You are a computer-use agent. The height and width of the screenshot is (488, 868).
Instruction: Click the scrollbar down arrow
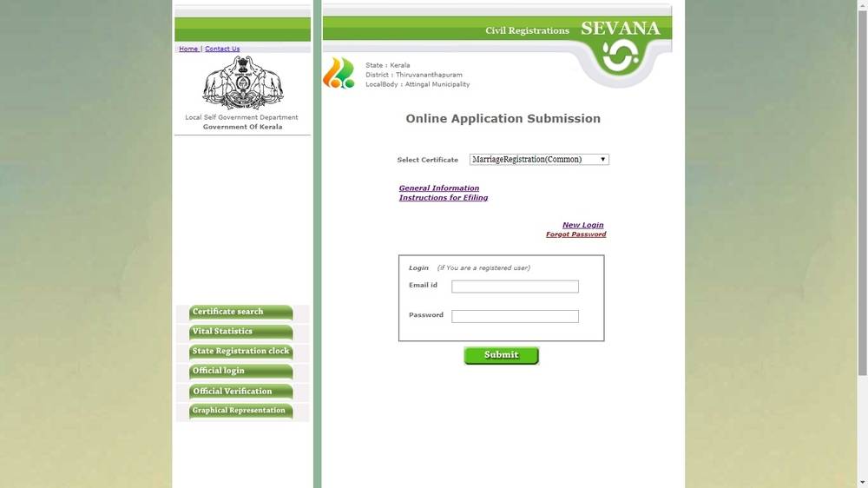863,483
